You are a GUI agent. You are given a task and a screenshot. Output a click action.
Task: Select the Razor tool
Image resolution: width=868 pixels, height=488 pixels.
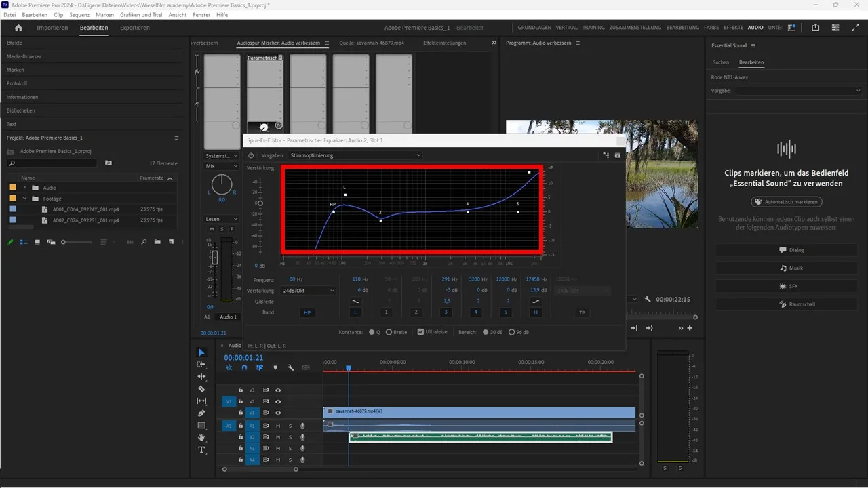(x=201, y=389)
